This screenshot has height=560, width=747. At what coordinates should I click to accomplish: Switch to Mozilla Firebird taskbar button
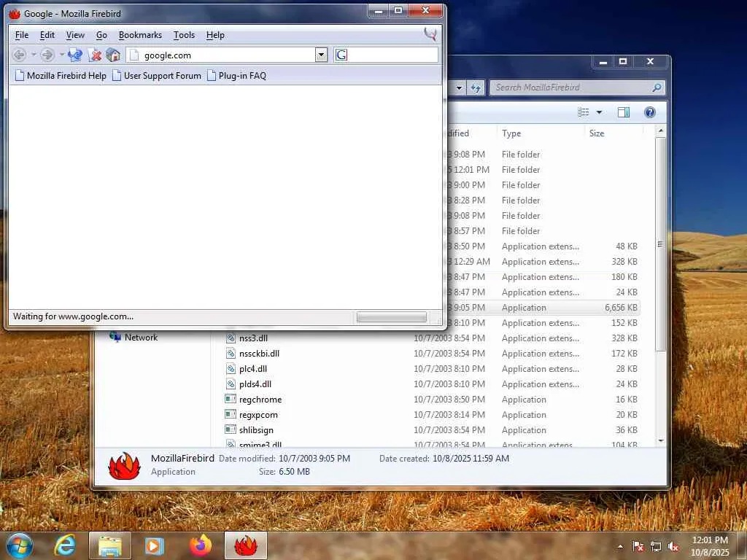point(246,545)
